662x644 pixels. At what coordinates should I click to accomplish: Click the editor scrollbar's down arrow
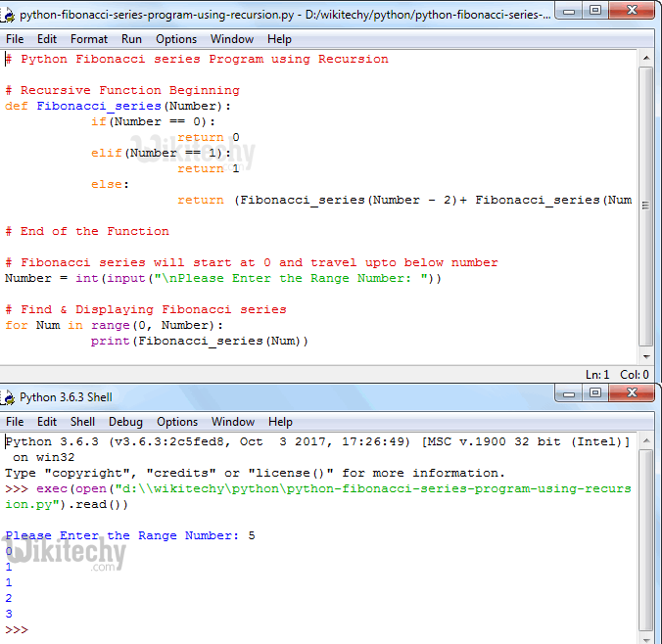(645, 358)
